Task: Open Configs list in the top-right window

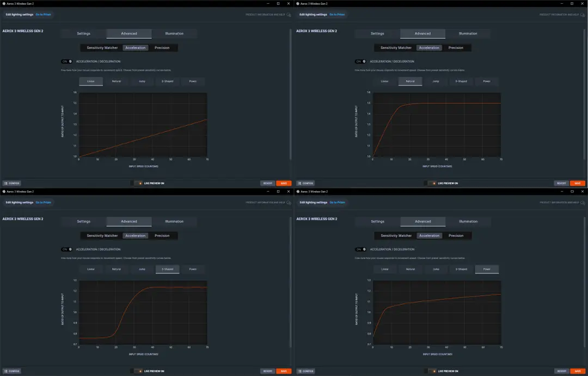Action: [305, 183]
